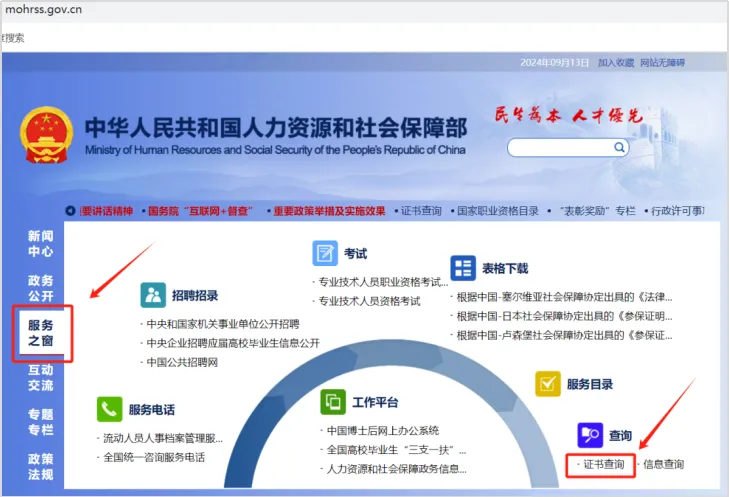Viewport: 729px width, 497px height.
Task: Click the 工作平台 section heading
Action: click(x=376, y=402)
